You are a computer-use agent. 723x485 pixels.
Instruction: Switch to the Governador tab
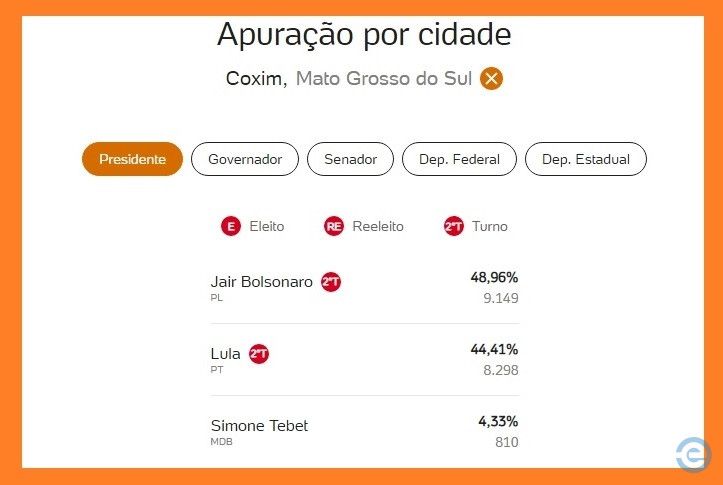click(x=245, y=159)
